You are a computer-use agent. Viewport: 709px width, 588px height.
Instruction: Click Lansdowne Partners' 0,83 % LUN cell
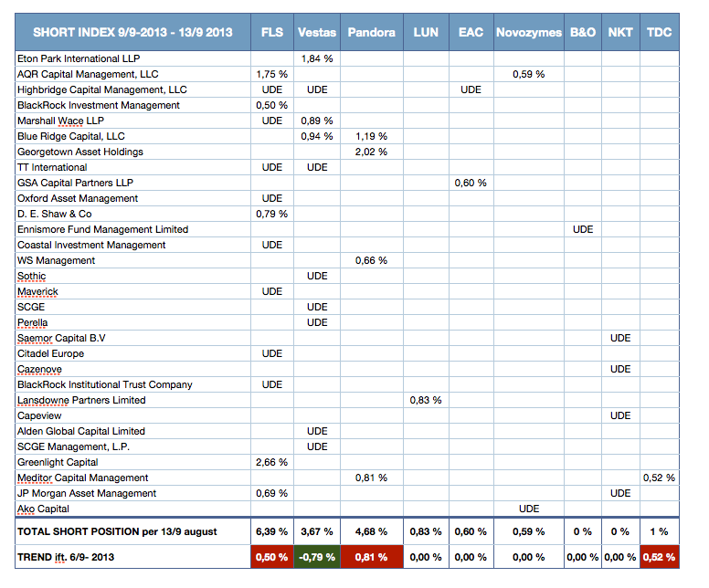[x=426, y=401]
